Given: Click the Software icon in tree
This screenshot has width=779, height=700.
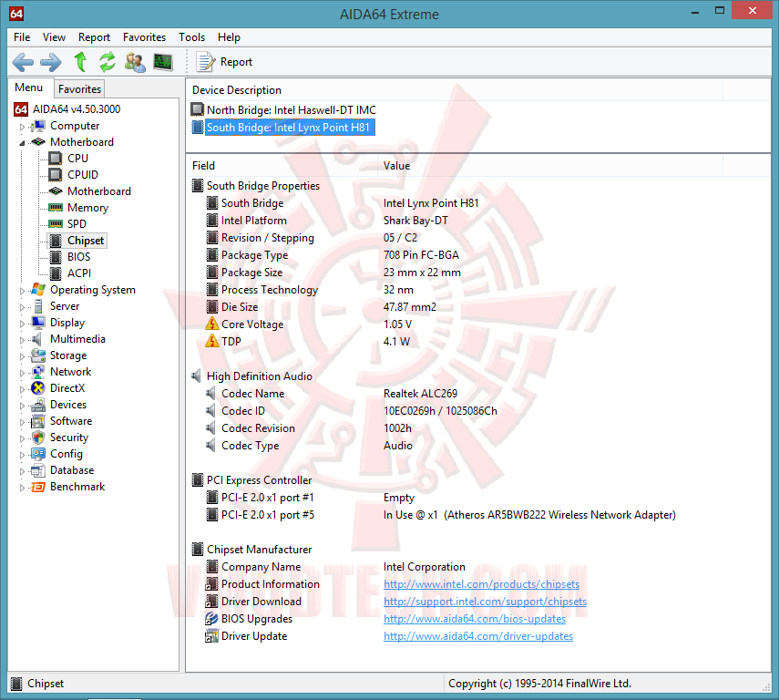Looking at the screenshot, I should [38, 421].
